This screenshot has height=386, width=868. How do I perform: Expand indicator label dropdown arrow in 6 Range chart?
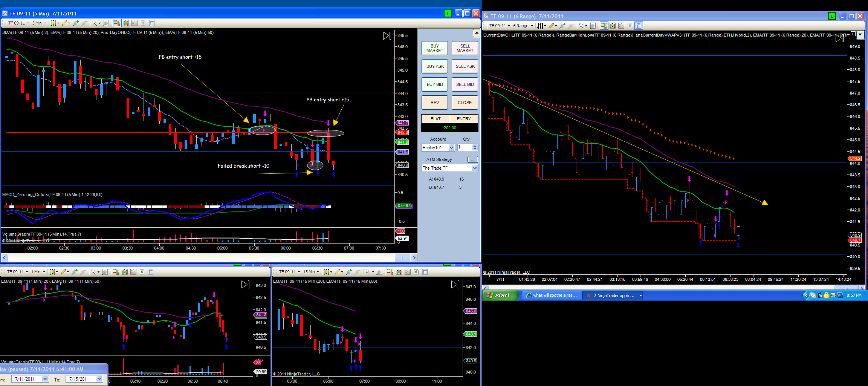pos(860,35)
